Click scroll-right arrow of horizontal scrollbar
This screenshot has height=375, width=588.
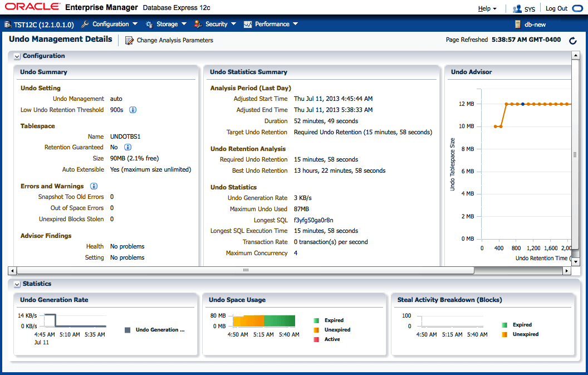coord(567,271)
